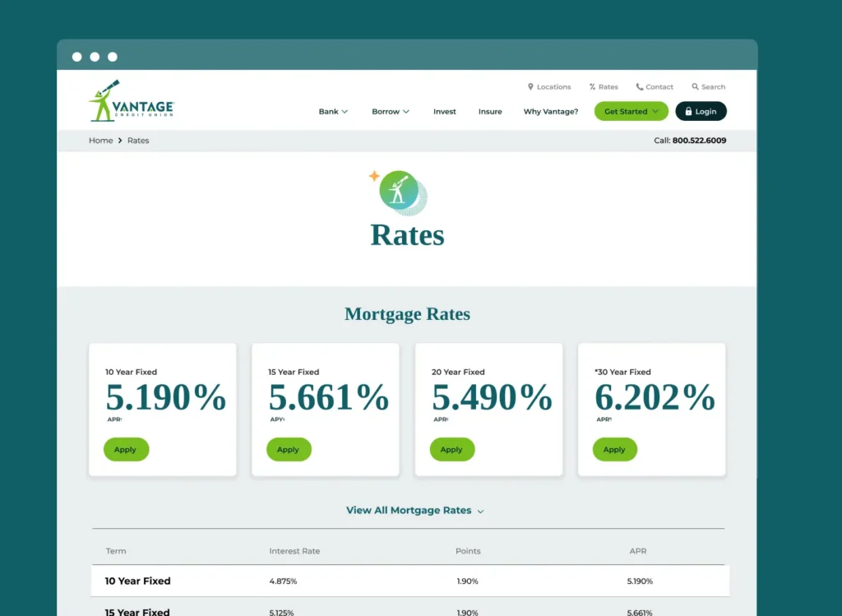
Task: Click the round telescope emblem above Rates
Action: tap(399, 191)
